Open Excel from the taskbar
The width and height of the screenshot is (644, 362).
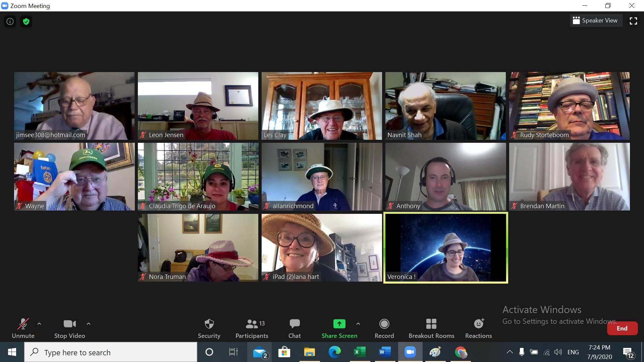[359, 352]
